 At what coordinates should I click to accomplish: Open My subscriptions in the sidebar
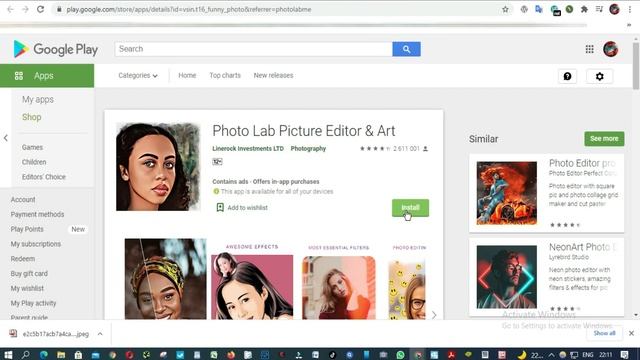coord(36,244)
